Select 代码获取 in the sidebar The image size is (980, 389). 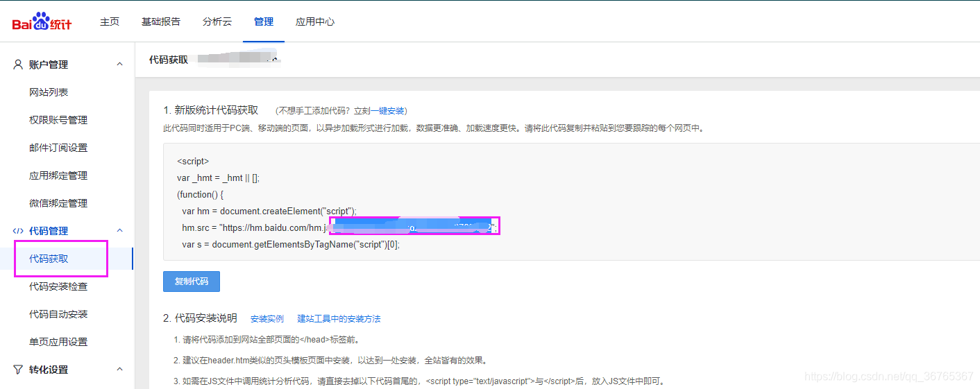(49, 259)
